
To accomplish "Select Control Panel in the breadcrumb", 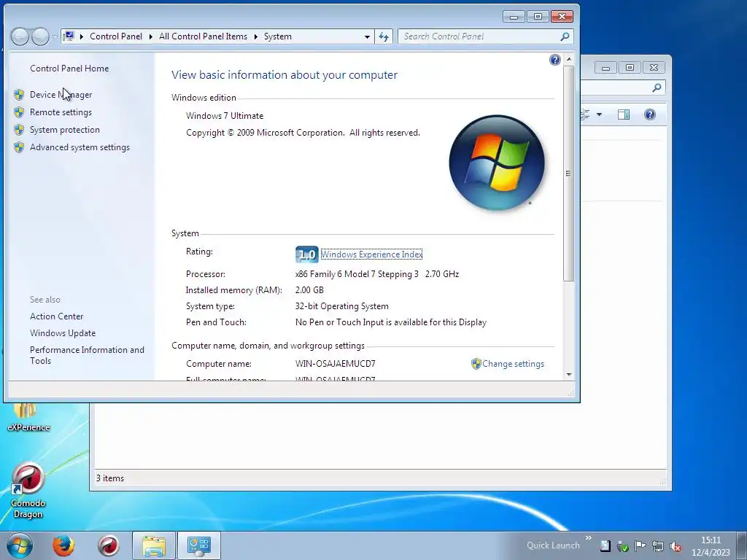I will point(116,36).
